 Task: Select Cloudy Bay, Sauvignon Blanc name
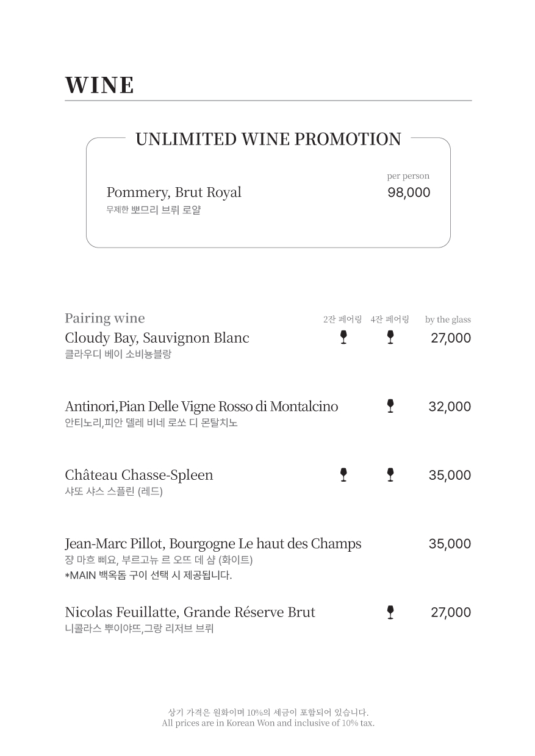pos(157,338)
